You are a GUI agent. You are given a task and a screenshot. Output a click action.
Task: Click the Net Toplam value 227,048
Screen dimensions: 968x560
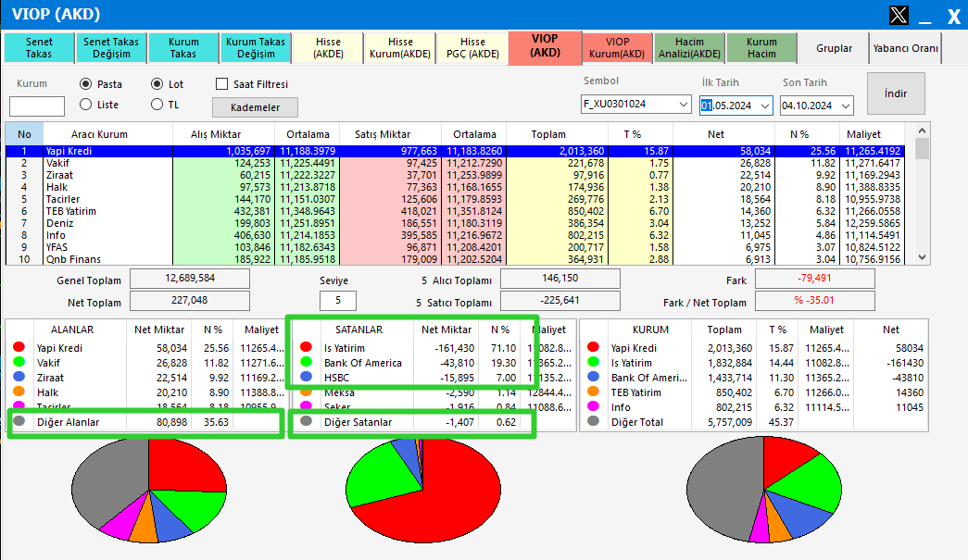[190, 300]
